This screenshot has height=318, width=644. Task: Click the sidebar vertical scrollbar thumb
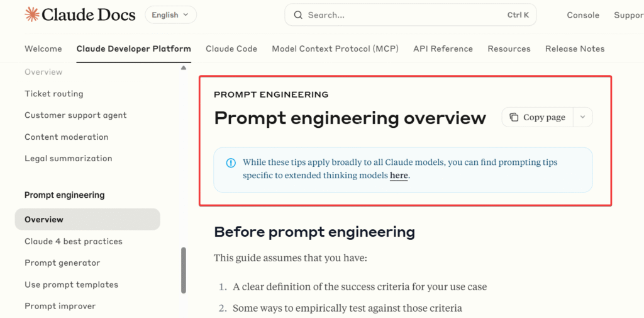click(x=184, y=270)
